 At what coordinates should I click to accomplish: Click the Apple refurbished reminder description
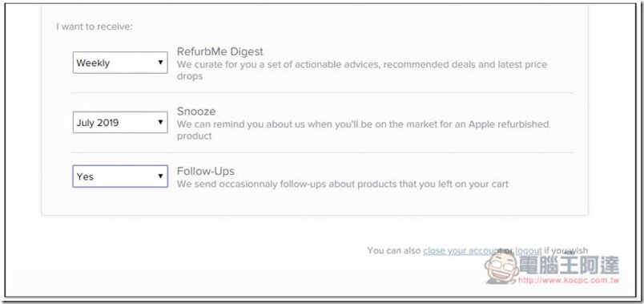(x=363, y=130)
